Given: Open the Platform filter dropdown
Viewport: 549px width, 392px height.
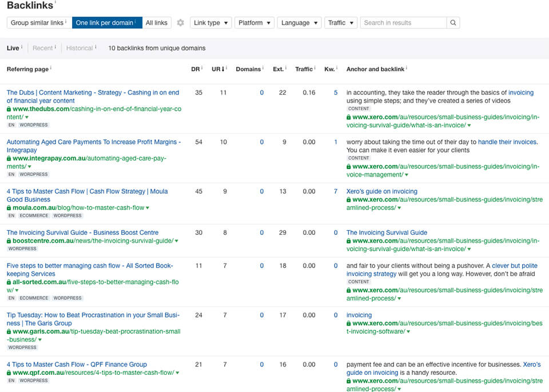Looking at the screenshot, I should (x=254, y=23).
